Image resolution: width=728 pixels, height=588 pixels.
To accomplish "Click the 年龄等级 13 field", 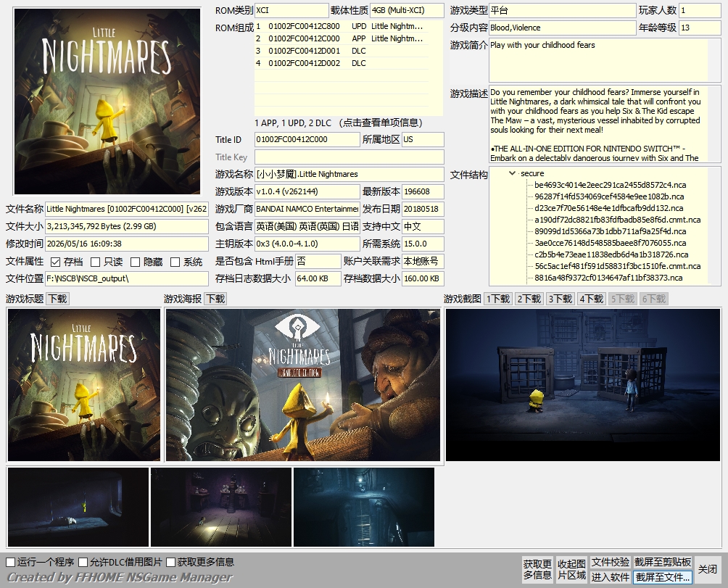I will coord(700,28).
